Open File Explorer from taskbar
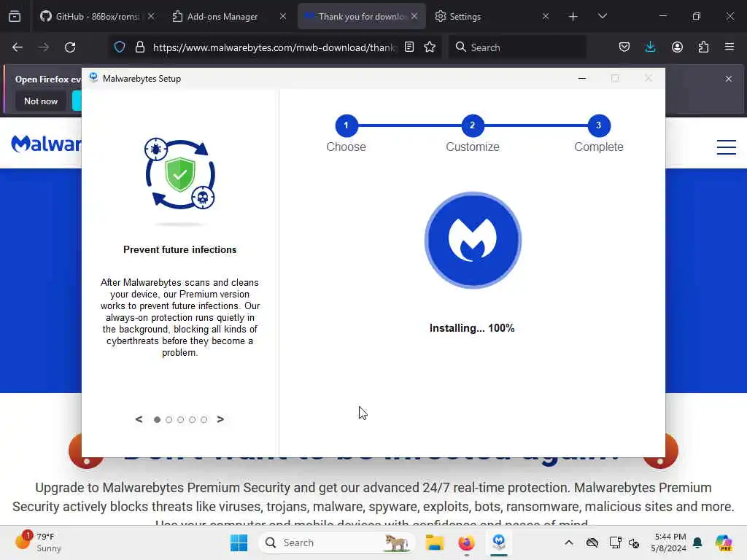The width and height of the screenshot is (747, 560). click(x=435, y=542)
